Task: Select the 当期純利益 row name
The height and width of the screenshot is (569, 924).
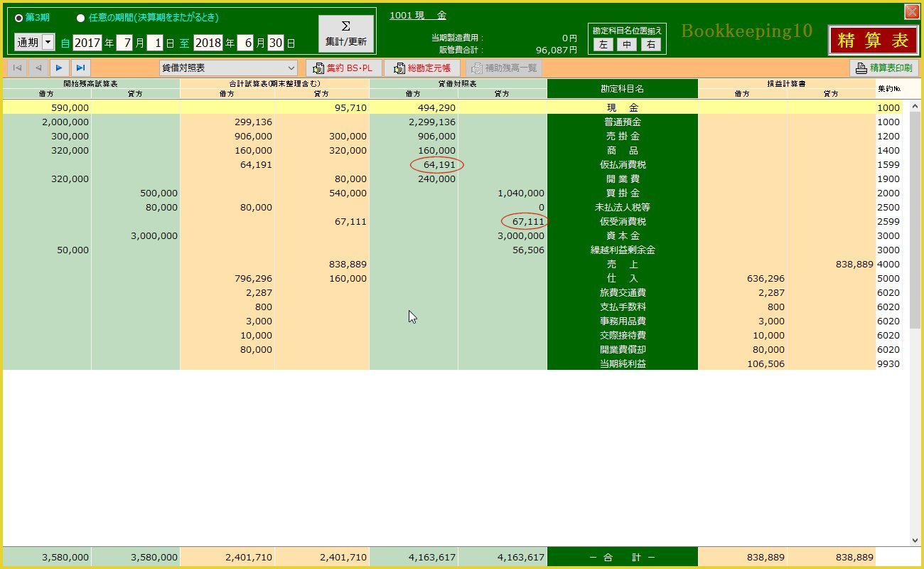Action: click(x=623, y=363)
